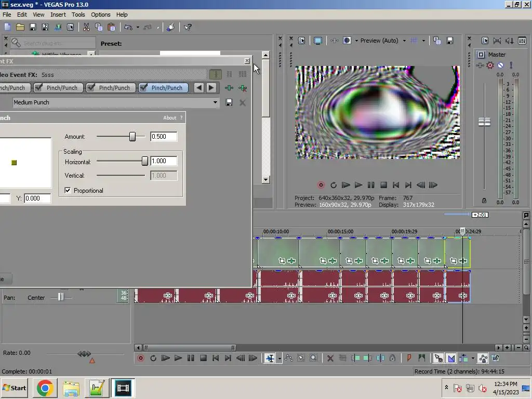This screenshot has width=532, height=399.
Task: Open the Insert menu
Action: 58,15
